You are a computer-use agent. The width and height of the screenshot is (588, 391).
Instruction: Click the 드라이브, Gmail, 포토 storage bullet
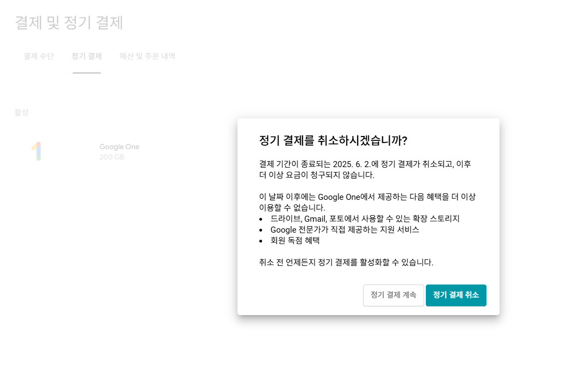click(365, 219)
